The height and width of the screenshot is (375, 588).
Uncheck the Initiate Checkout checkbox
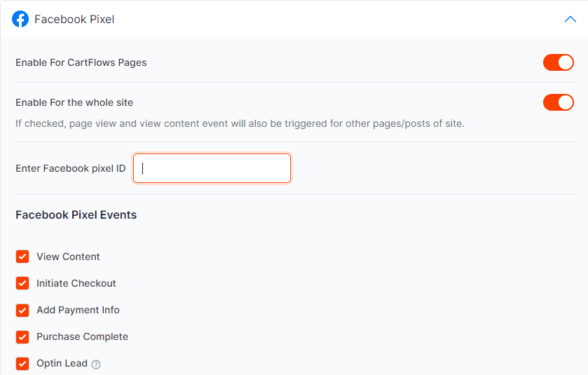click(x=22, y=283)
